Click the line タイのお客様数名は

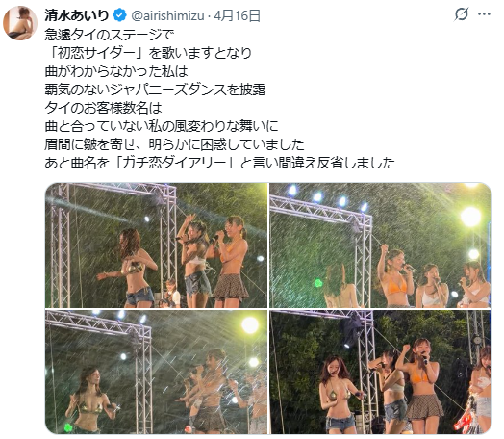coord(103,108)
